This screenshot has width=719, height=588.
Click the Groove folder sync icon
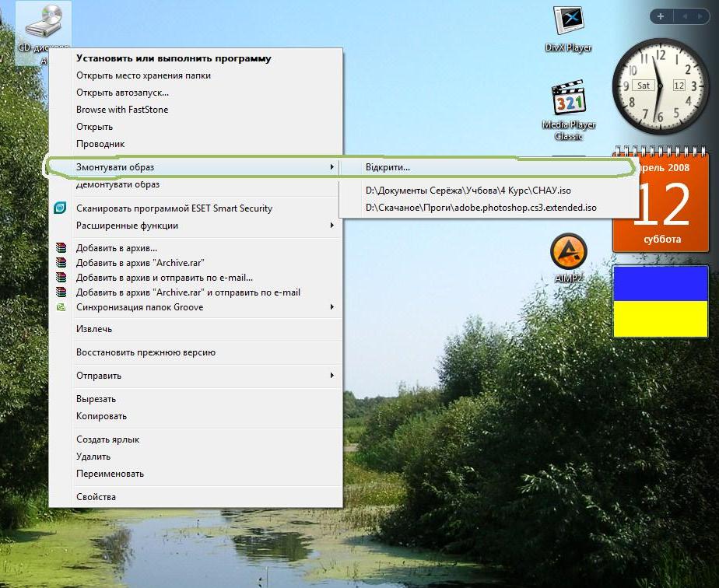(61, 307)
